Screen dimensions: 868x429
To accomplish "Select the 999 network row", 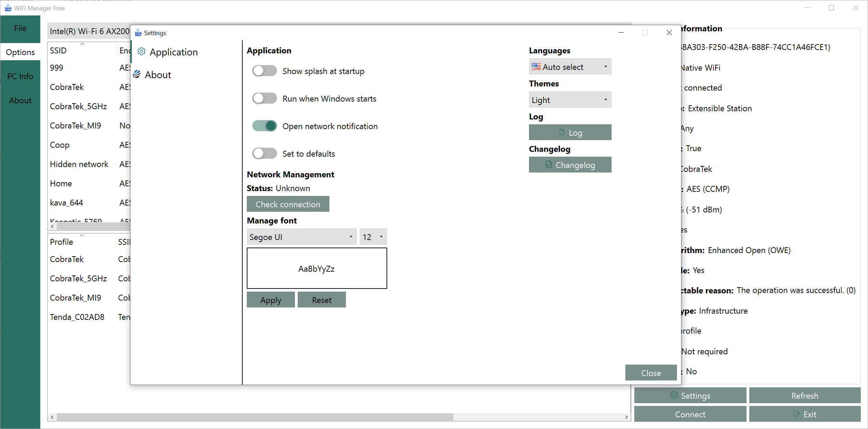I will 89,68.
